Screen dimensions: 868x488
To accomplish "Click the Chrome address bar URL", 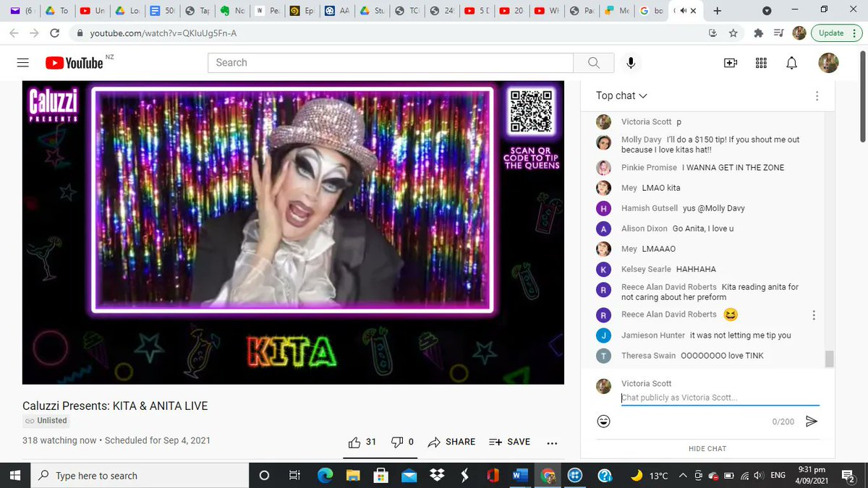I will click(163, 33).
